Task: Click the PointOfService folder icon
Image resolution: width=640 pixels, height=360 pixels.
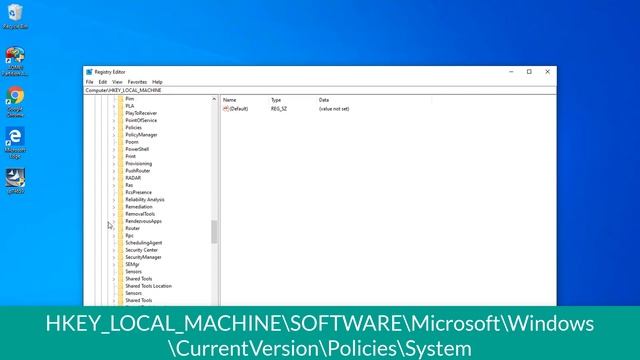Action: click(120, 120)
